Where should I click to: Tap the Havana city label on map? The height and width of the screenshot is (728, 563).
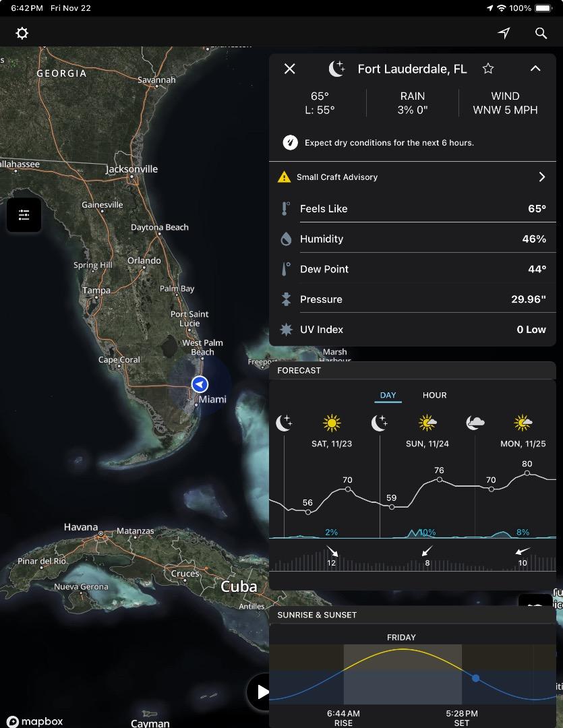click(x=81, y=527)
